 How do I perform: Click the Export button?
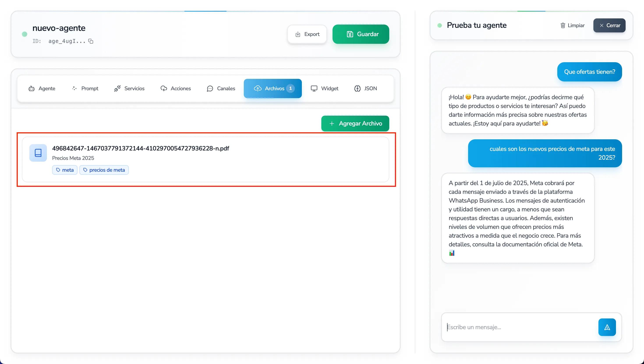307,34
